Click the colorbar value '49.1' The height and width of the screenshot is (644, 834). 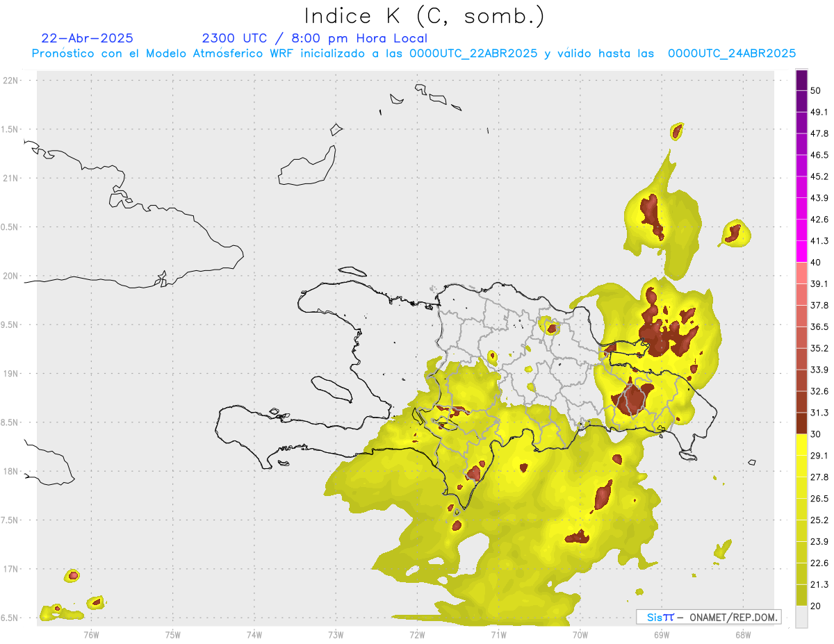pos(819,112)
